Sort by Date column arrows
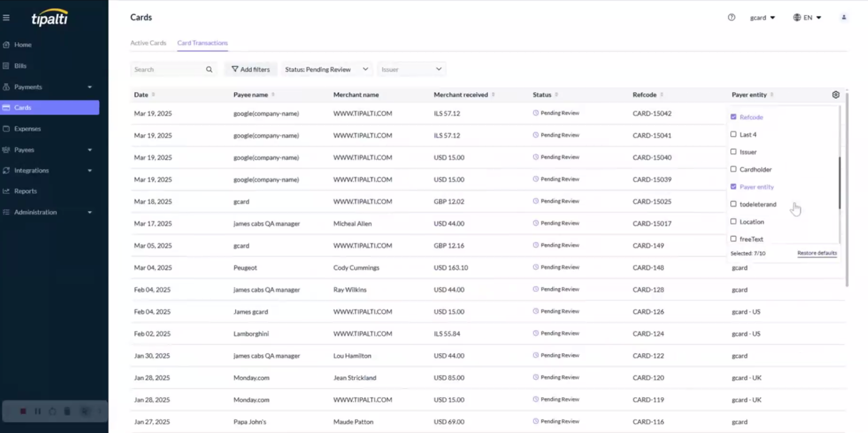 point(153,94)
